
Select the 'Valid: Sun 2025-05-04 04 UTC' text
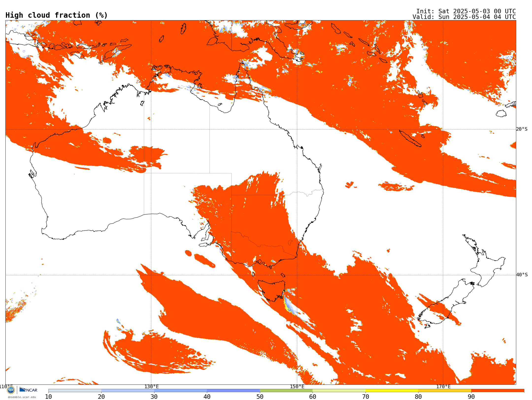point(464,17)
